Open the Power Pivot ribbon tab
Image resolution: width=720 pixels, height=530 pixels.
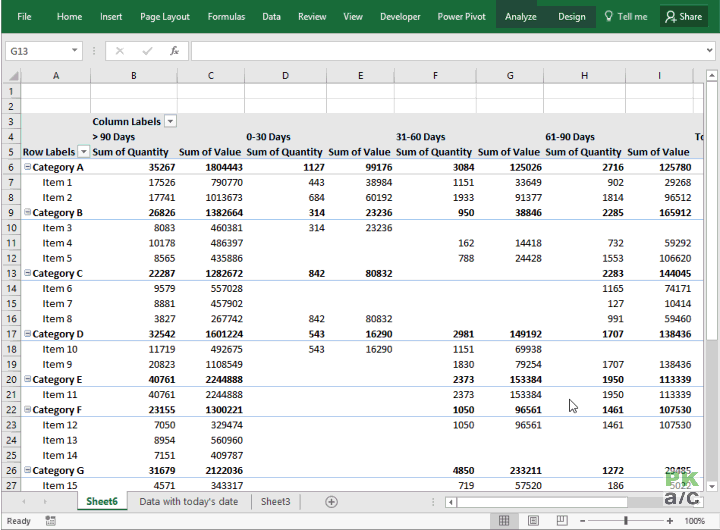pos(461,17)
